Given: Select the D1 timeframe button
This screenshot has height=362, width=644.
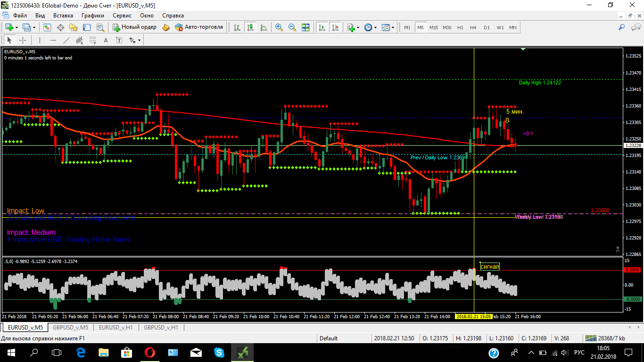Looking at the screenshot, I should [x=487, y=27].
